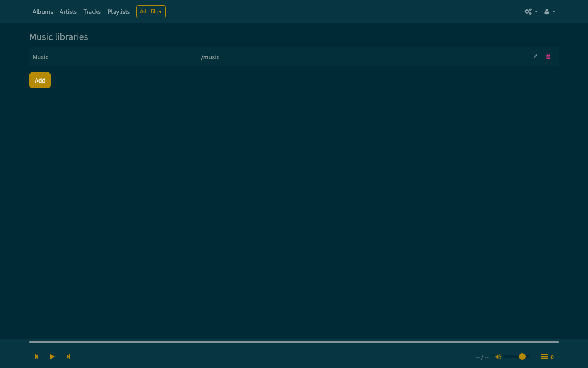Screen dimensions: 588x368
Task: Click the playback time display
Action: pyautogui.click(x=482, y=357)
